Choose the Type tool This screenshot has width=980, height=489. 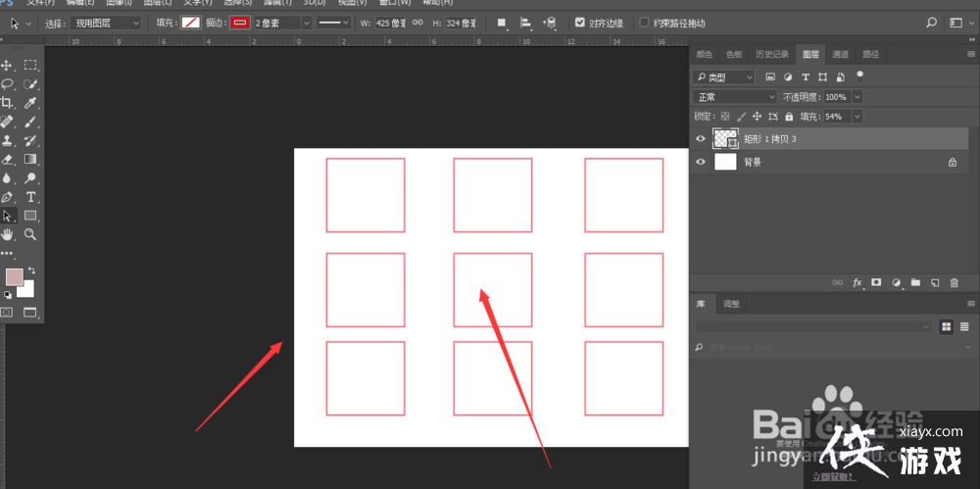pyautogui.click(x=30, y=197)
